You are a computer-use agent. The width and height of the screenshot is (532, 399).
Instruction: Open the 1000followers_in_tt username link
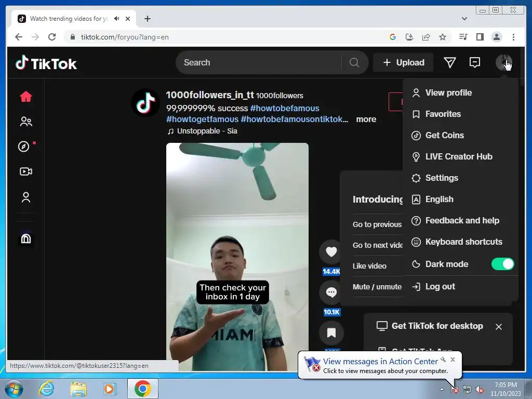pyautogui.click(x=210, y=95)
